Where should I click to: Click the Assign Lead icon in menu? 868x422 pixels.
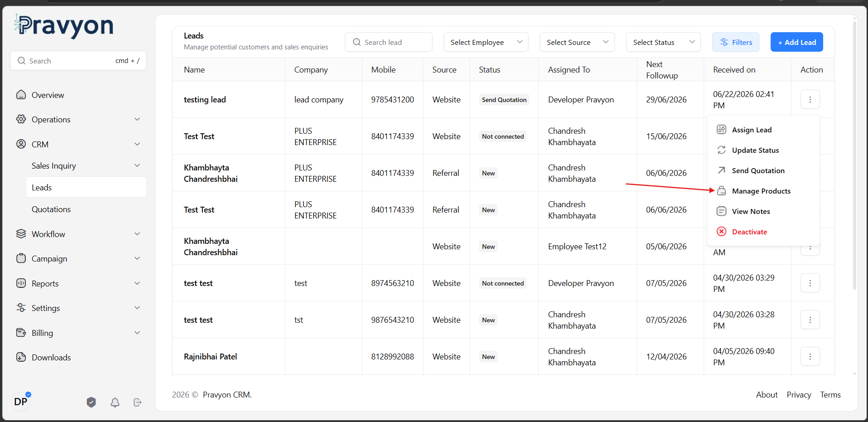pyautogui.click(x=722, y=130)
